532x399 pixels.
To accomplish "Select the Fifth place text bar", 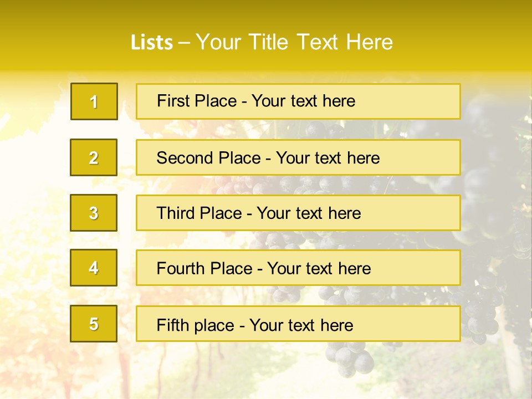I will coord(298,324).
